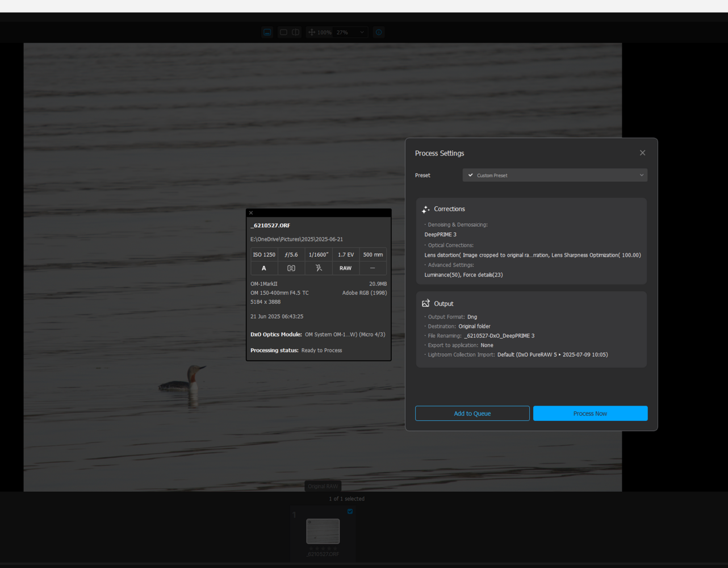Switch to split compare view mode
Screen dimensions: 728x568
coord(296,32)
